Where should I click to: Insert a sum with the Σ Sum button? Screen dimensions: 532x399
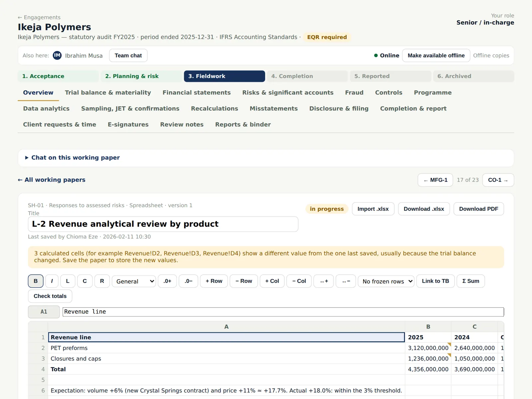[x=471, y=281]
